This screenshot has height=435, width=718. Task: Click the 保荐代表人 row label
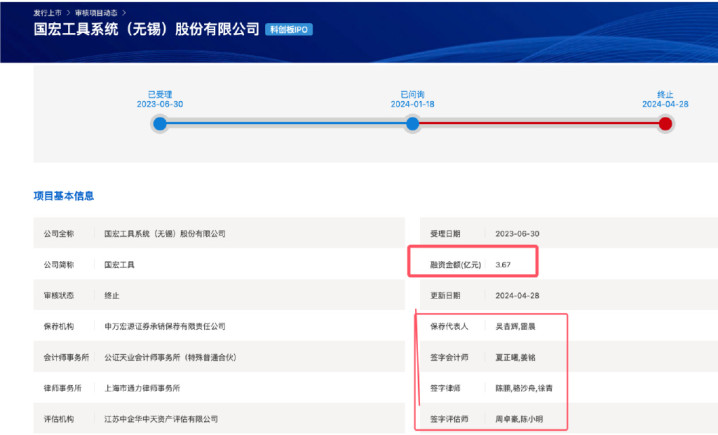pos(449,326)
